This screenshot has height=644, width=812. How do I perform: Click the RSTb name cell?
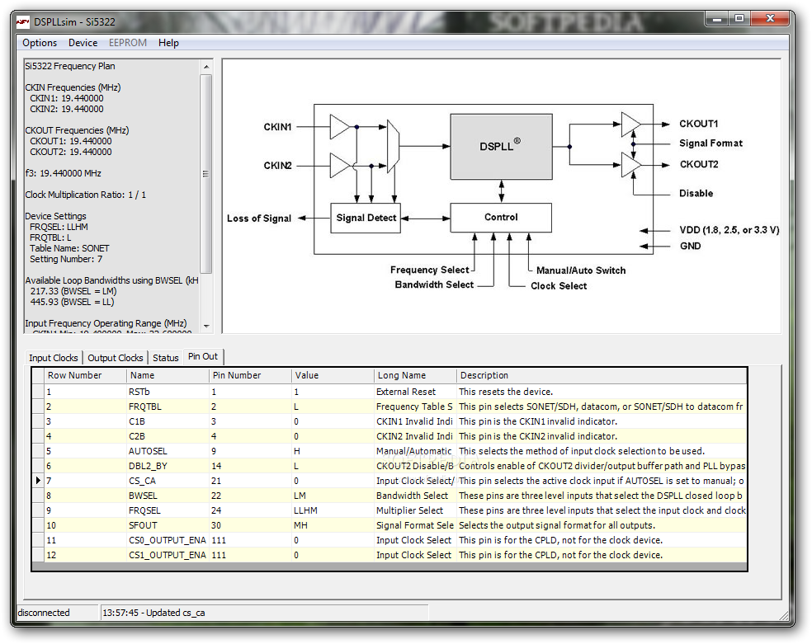point(168,392)
